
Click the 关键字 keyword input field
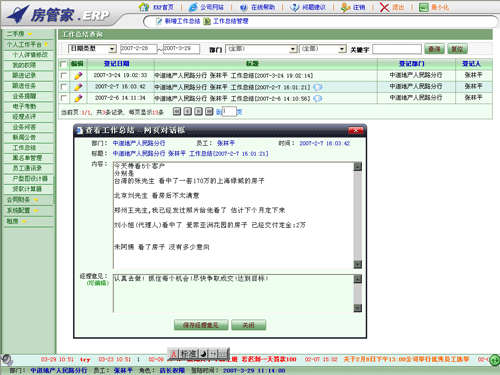click(397, 49)
